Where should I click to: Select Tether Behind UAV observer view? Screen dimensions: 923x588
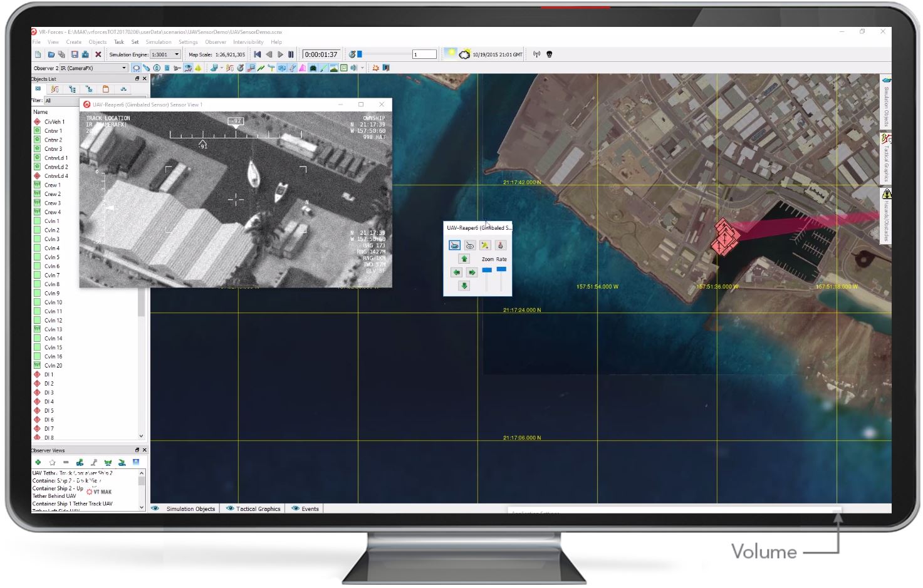click(54, 496)
